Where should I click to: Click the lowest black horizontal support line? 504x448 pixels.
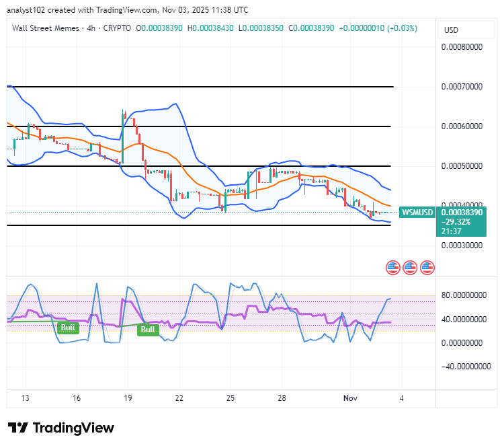click(x=199, y=225)
